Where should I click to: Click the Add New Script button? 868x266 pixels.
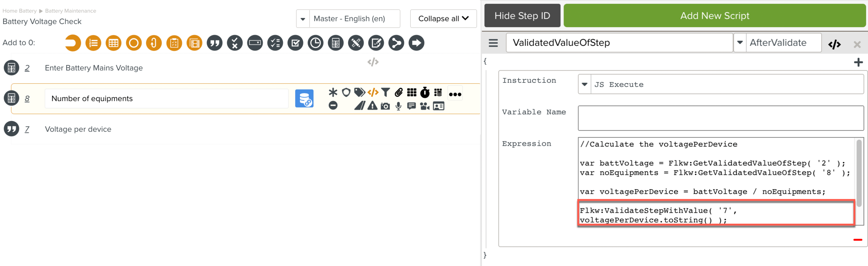[714, 16]
